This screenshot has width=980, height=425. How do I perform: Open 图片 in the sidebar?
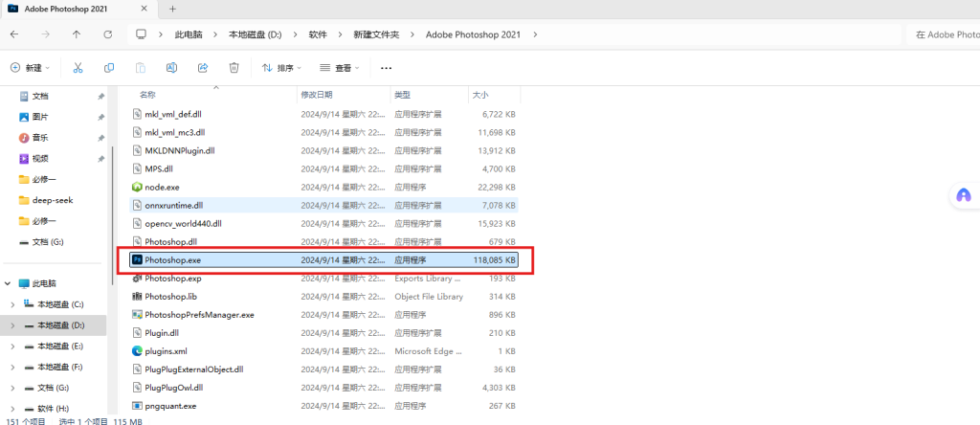pos(40,117)
